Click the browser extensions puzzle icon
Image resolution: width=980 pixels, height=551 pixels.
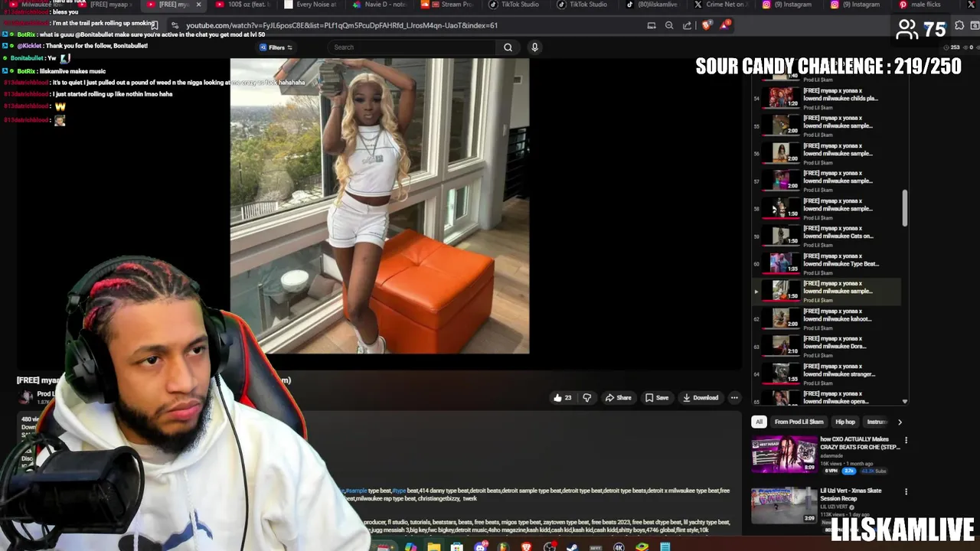coord(959,25)
